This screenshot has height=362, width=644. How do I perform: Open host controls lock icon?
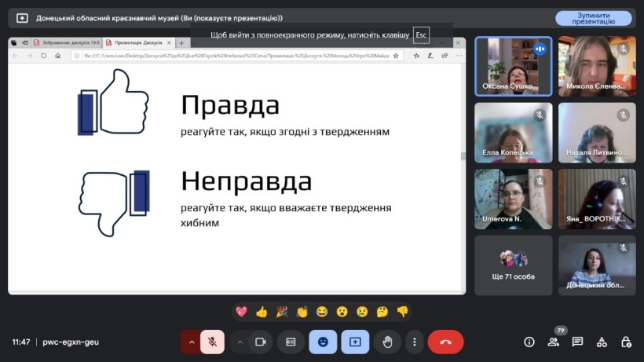pyautogui.click(x=626, y=342)
